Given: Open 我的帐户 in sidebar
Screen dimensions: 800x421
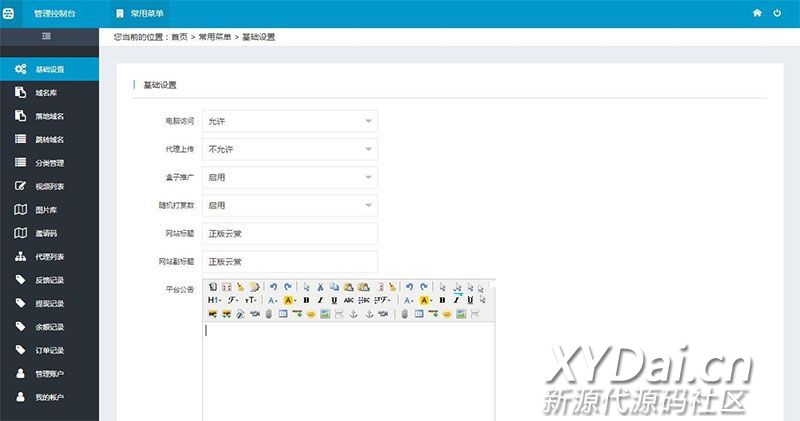Looking at the screenshot, I should point(49,397).
